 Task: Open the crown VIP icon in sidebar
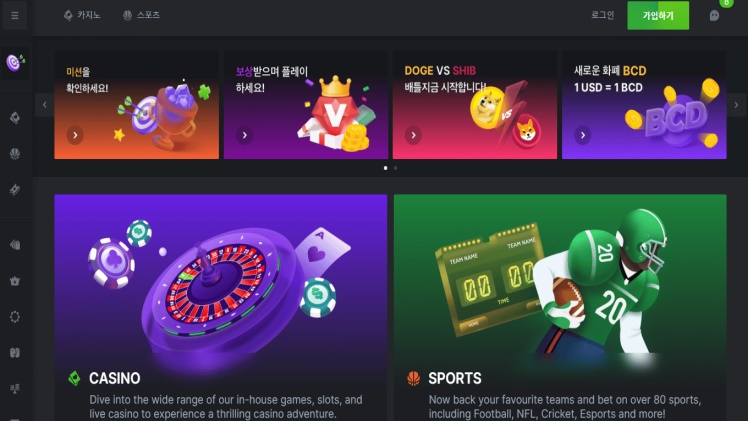tap(15, 281)
